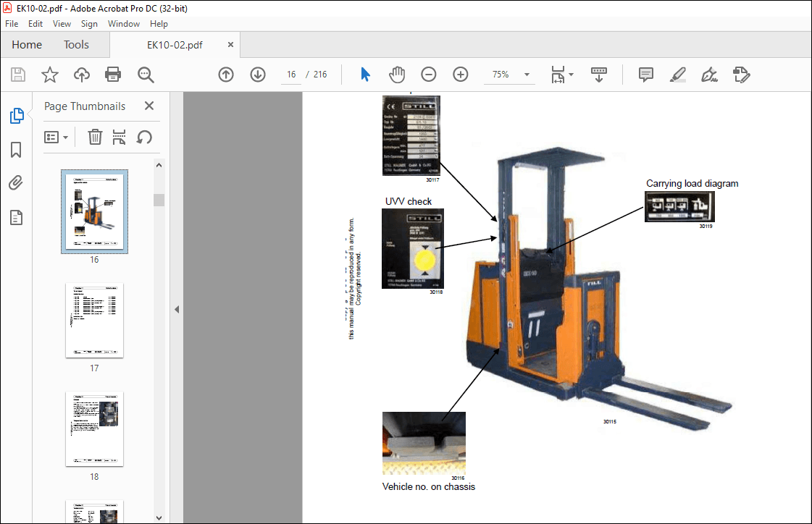Select the thumbnail for page 17
Image resolution: width=812 pixels, height=524 pixels.
click(x=94, y=321)
